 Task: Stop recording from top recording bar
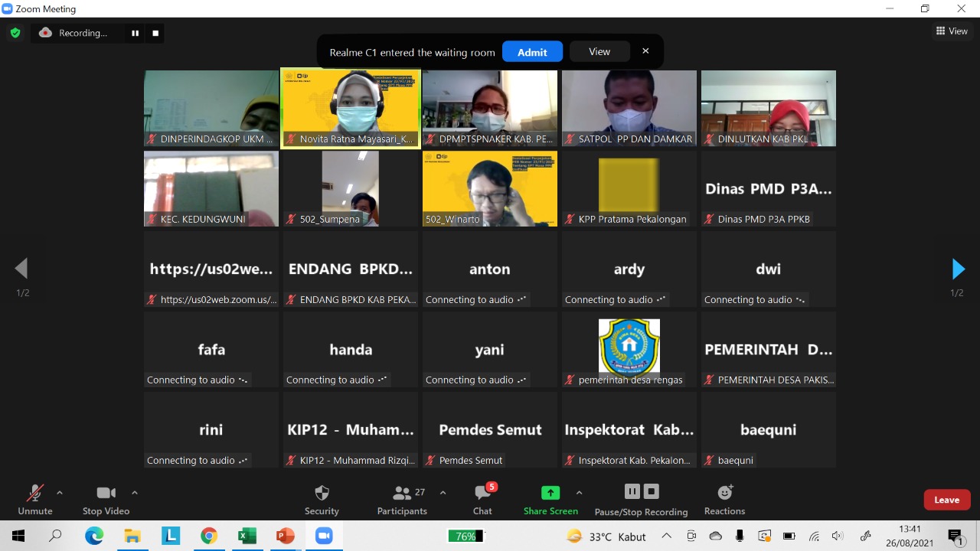tap(155, 33)
